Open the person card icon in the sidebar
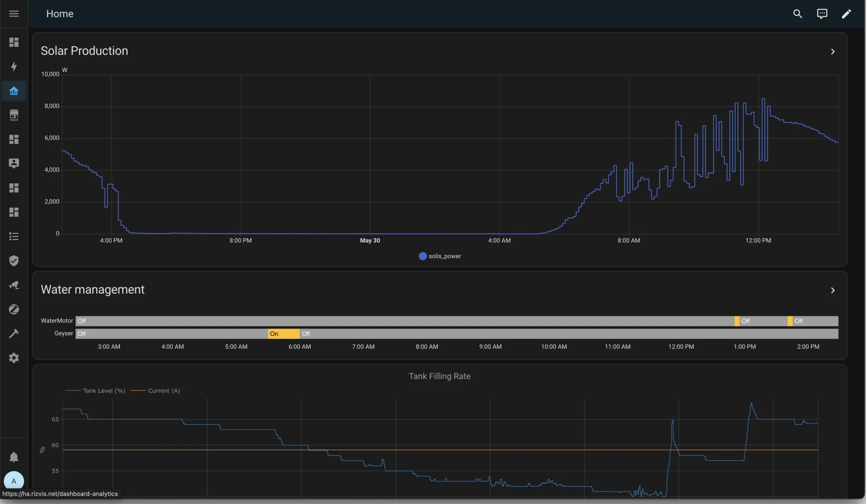Viewport: 866px width, 504px height. click(x=14, y=164)
